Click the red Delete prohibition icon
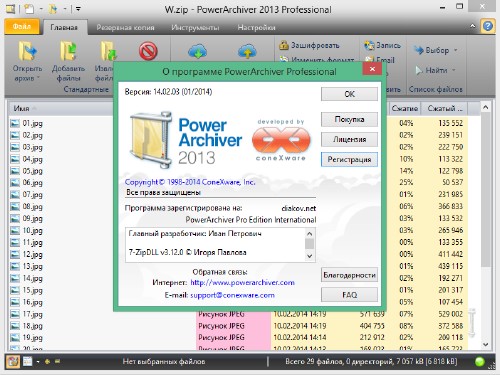 click(x=148, y=51)
